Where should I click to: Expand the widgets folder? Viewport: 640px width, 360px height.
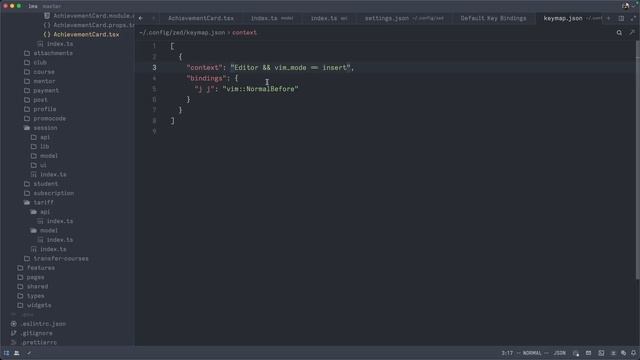coord(39,305)
